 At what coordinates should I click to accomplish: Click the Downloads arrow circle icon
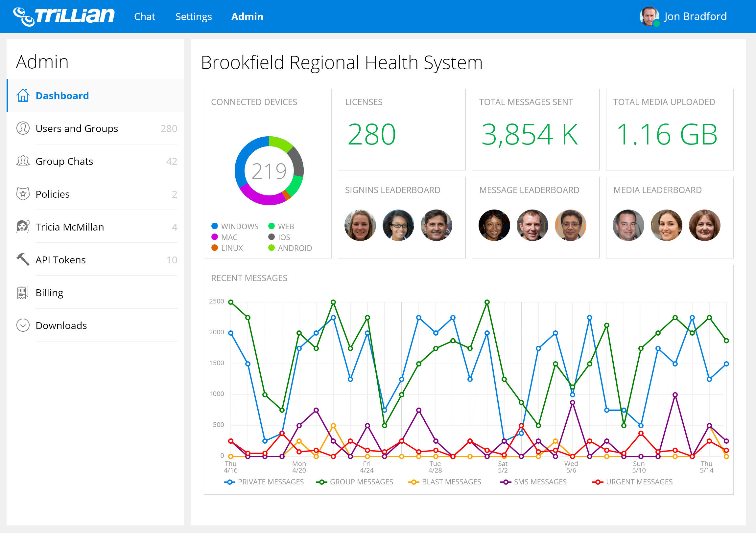(x=23, y=325)
